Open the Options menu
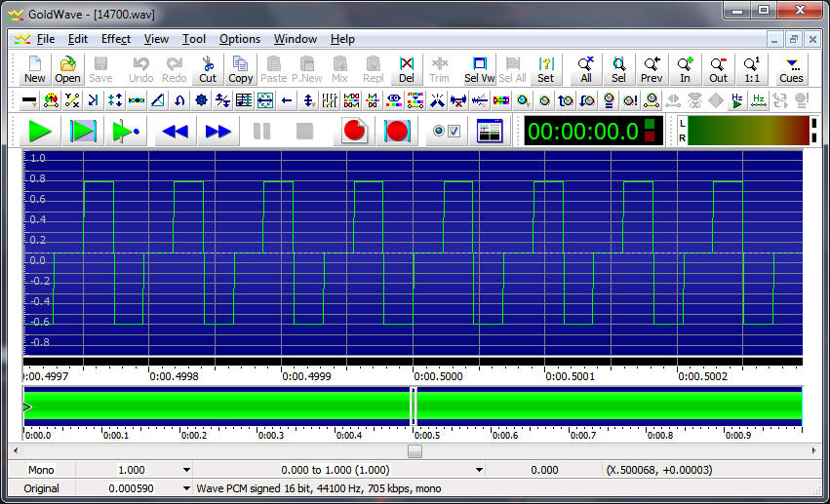 (x=240, y=39)
